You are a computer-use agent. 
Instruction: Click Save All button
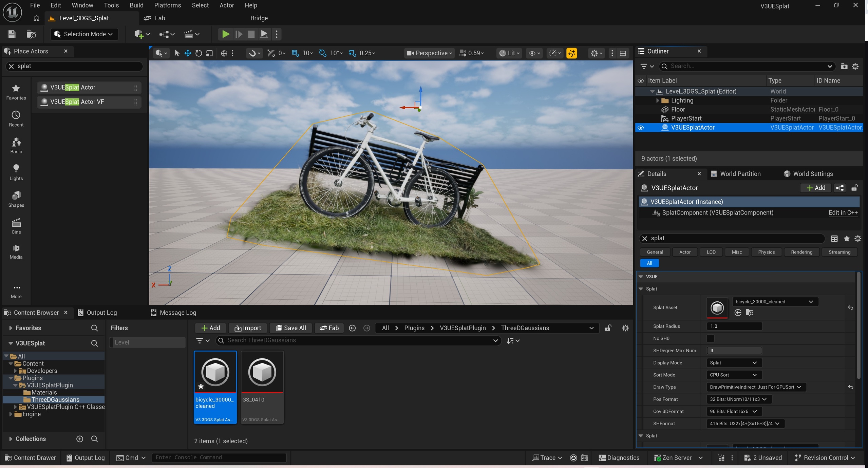(291, 328)
